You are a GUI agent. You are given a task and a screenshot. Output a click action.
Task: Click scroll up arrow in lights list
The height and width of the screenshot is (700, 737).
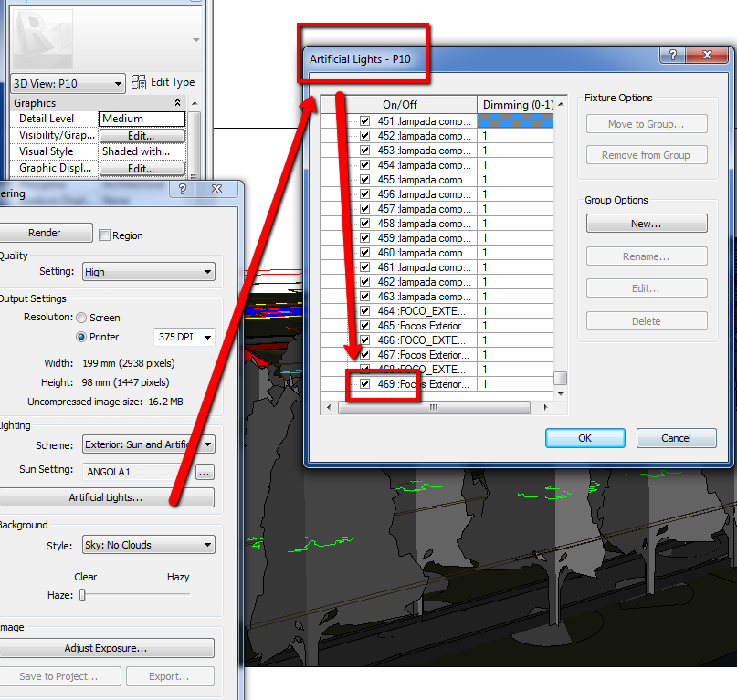click(560, 104)
